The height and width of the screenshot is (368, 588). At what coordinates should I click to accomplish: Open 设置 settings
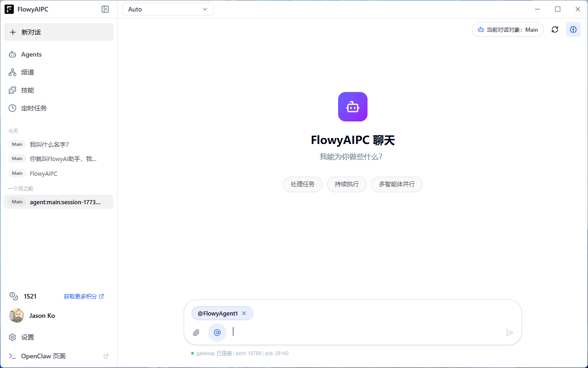click(x=28, y=337)
